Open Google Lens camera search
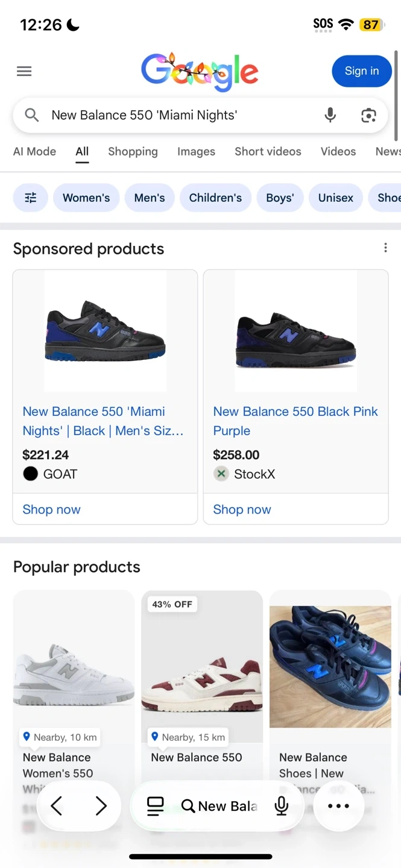Screen dimensions: 401x868 (368, 115)
